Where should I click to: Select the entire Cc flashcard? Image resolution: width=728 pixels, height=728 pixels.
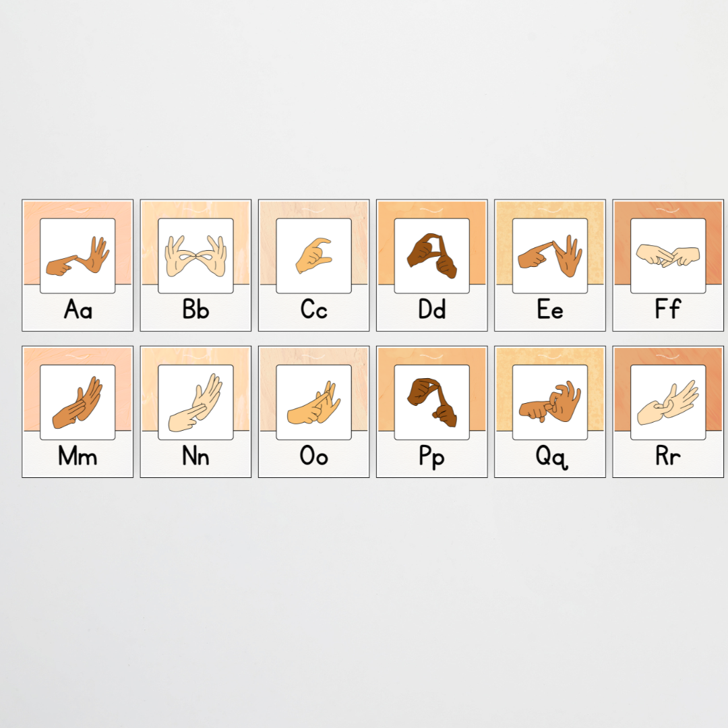[x=313, y=265]
